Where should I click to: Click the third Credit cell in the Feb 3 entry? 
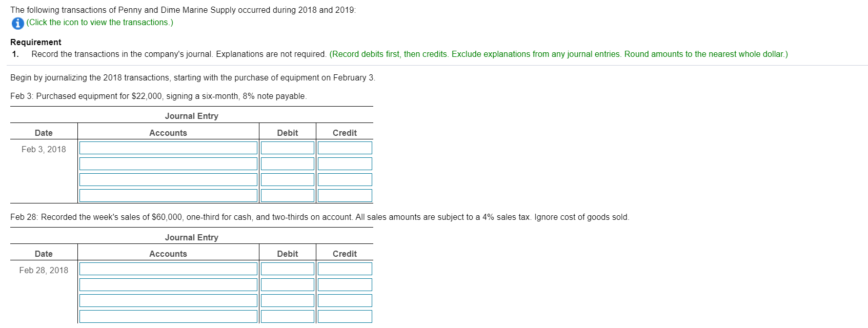345,179
